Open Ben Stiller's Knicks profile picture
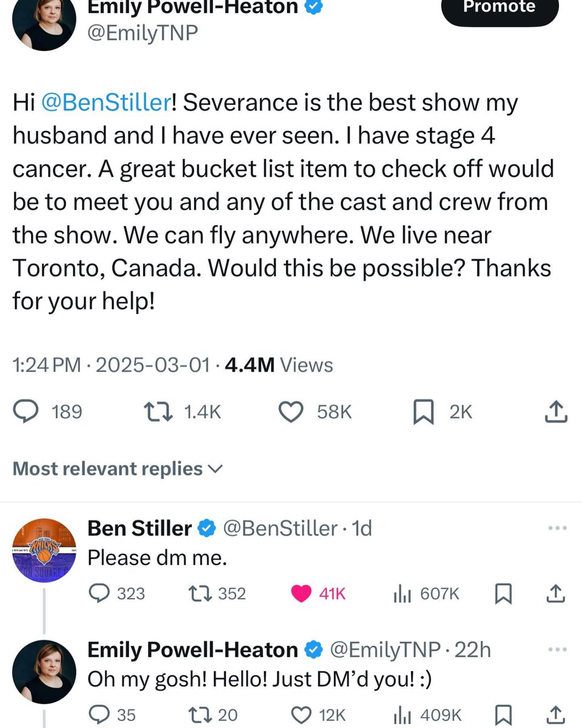The width and height of the screenshot is (582, 728). [x=44, y=550]
